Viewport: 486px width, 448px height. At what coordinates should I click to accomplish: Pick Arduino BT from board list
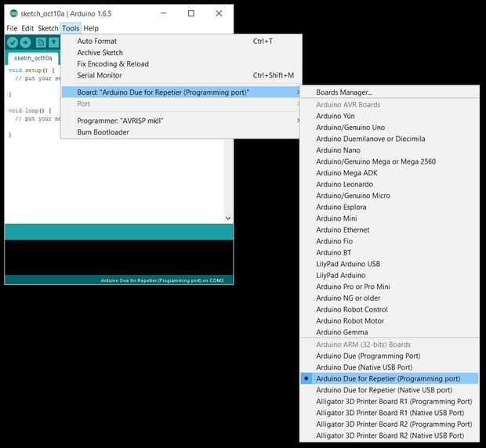pos(390,253)
